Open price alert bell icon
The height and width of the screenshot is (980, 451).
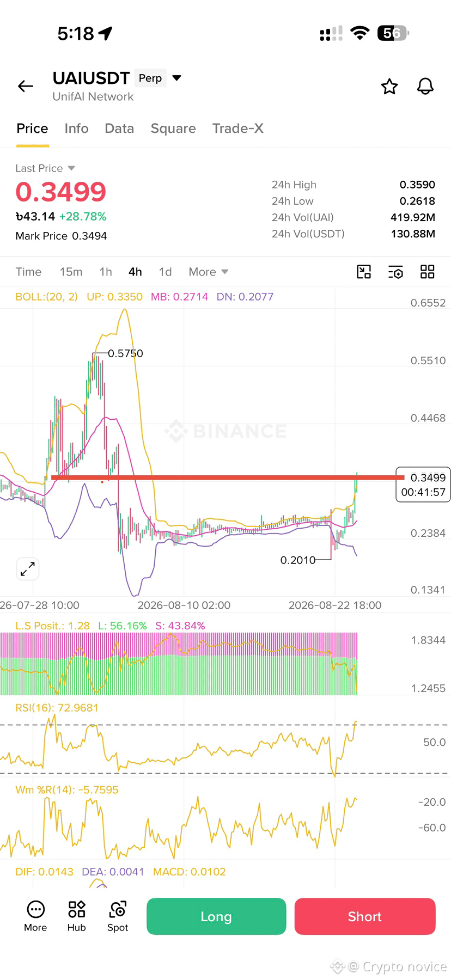click(x=425, y=86)
